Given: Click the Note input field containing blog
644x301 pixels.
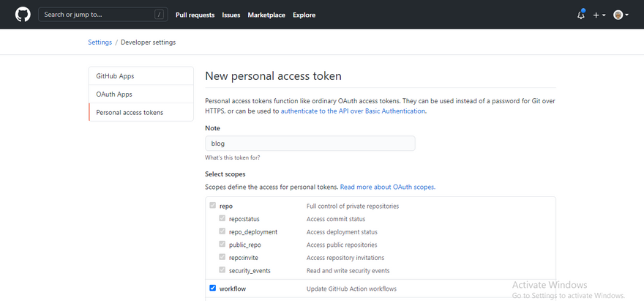Looking at the screenshot, I should (310, 144).
